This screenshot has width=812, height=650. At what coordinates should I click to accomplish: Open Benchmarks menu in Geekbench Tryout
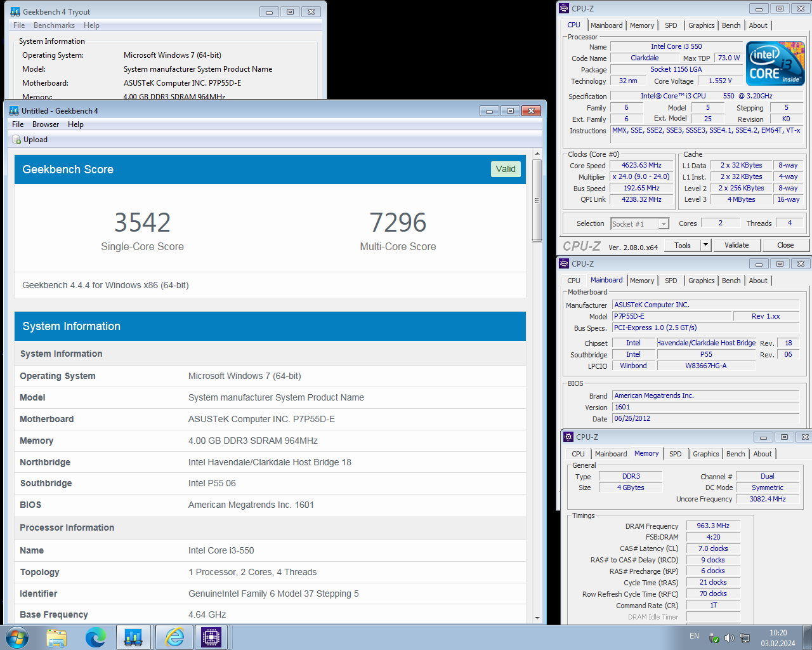coord(54,25)
